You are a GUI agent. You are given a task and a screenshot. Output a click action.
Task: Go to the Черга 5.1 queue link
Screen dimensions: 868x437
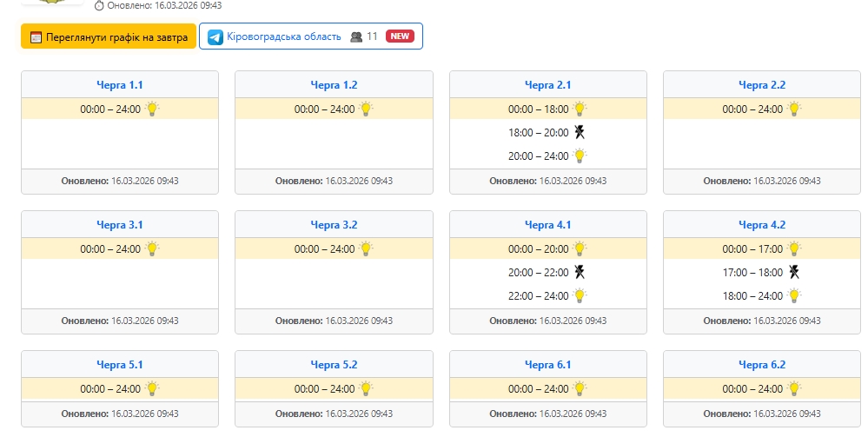tap(120, 365)
